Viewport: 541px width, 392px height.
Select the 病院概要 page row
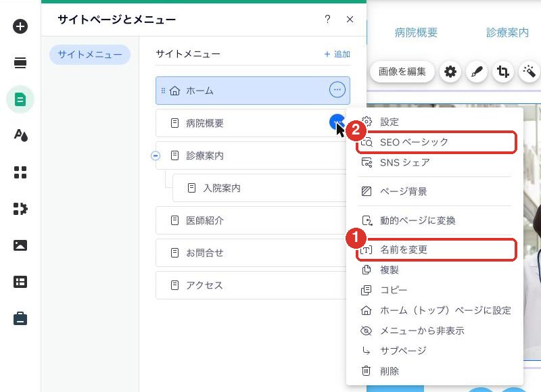[251, 123]
